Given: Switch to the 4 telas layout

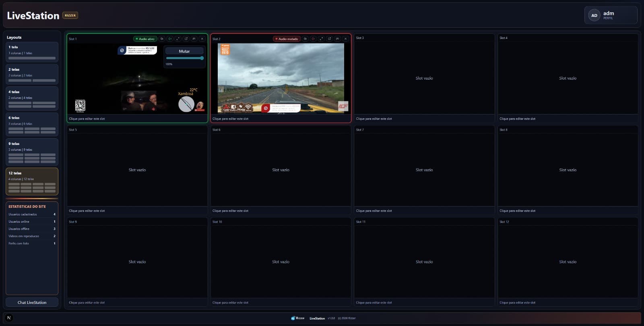Looking at the screenshot, I should pyautogui.click(x=32, y=98).
